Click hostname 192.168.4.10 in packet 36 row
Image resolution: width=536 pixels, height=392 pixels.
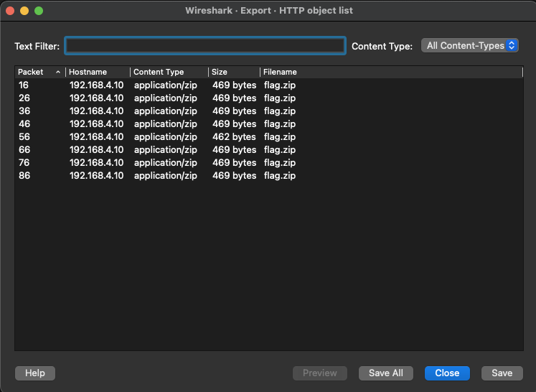[96, 111]
